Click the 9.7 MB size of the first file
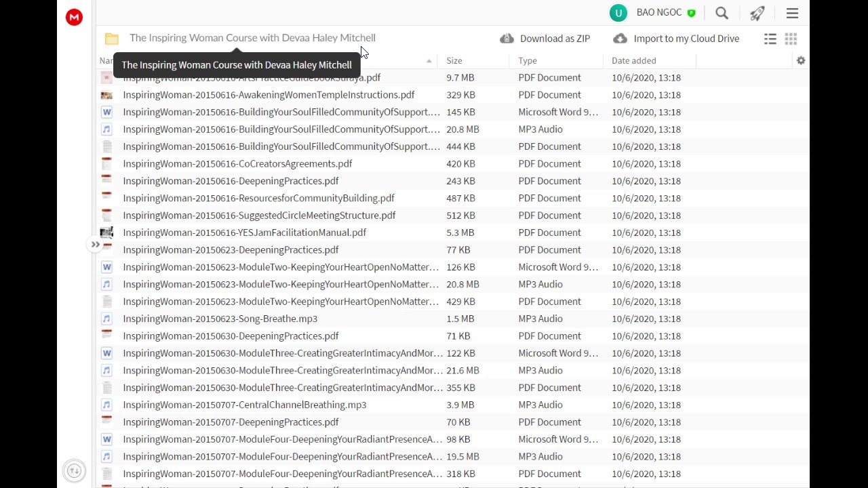Viewport: 868px width, 488px height. coord(460,78)
